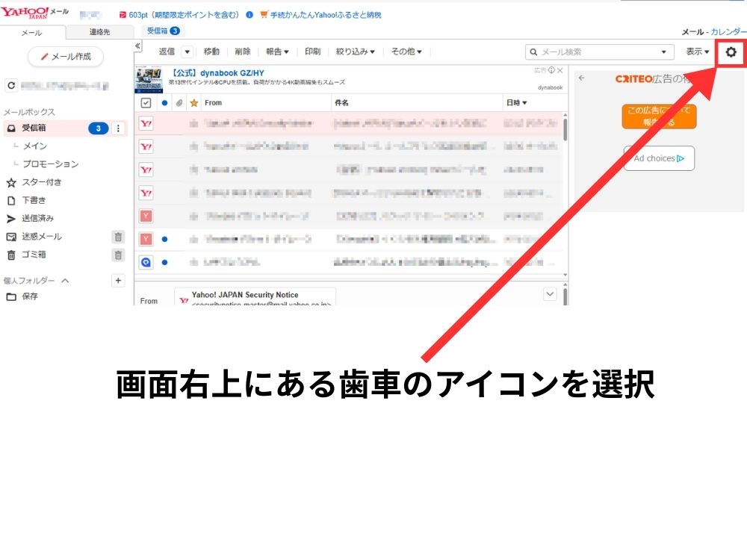Click the blue unread dot on the bottom message
This screenshot has width=747, height=560.
(x=166, y=262)
